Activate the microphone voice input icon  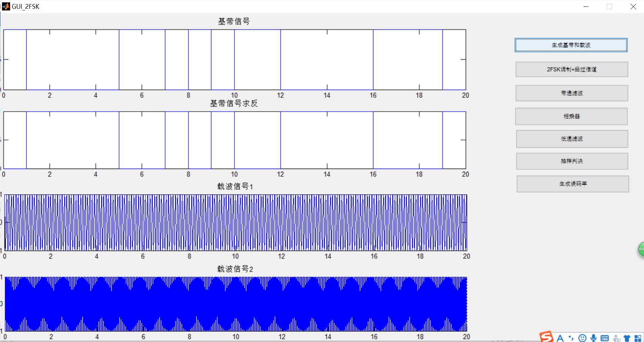tap(594, 338)
